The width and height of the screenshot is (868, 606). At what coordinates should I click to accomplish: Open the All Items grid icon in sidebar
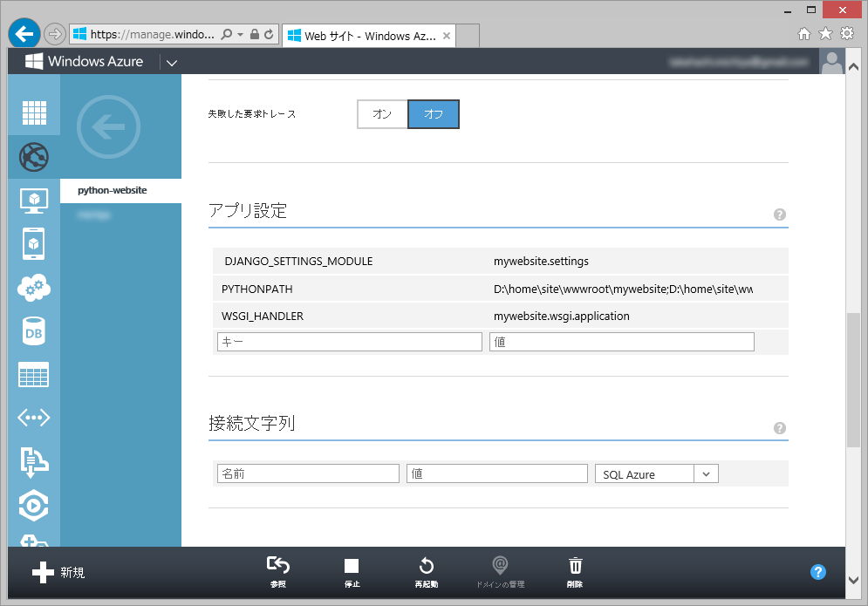[34, 112]
